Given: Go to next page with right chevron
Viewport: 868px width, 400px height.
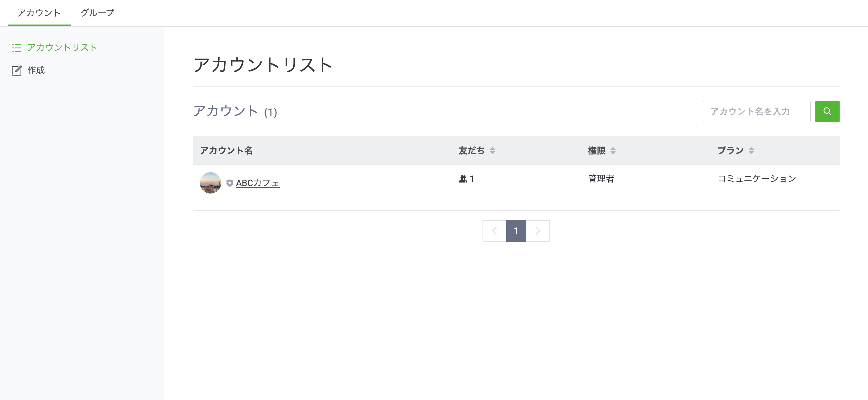Looking at the screenshot, I should [538, 231].
